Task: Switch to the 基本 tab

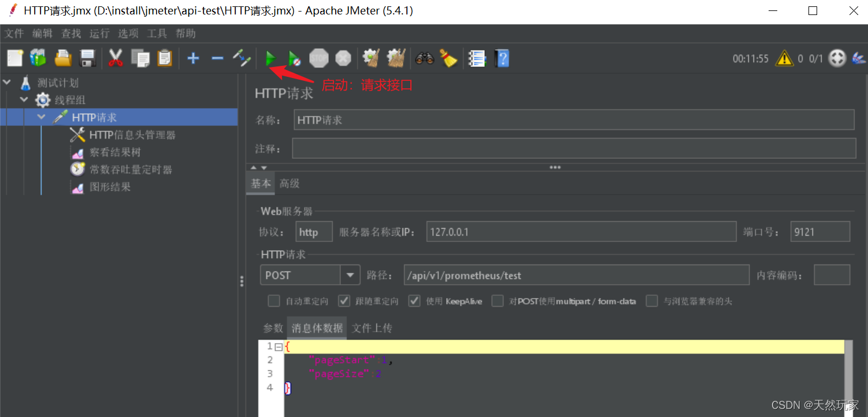Action: pos(261,184)
